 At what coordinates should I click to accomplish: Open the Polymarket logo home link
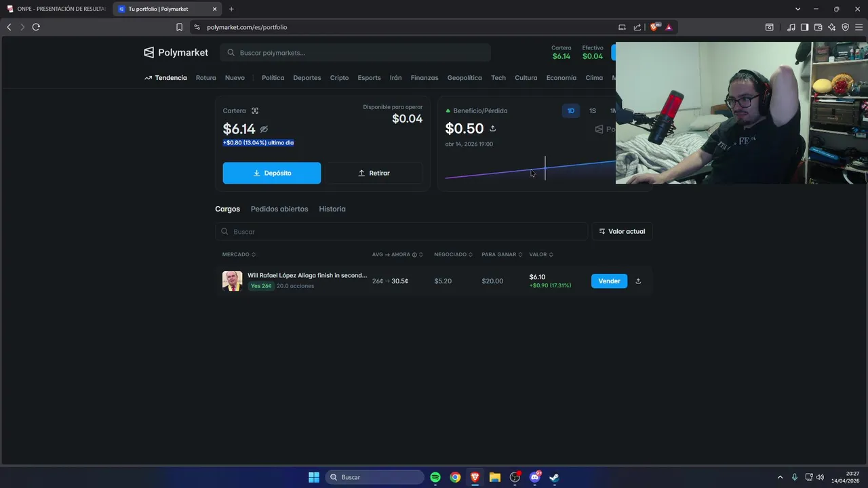click(176, 52)
